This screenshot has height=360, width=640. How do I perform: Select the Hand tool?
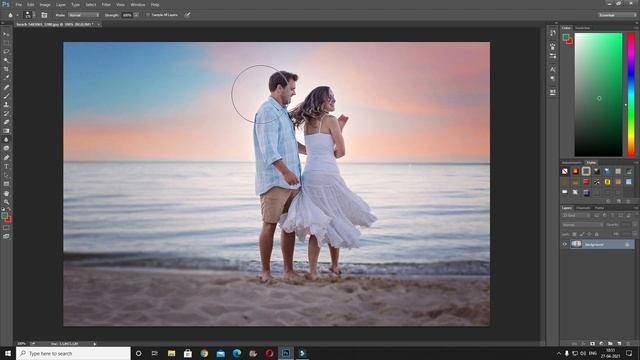6,193
